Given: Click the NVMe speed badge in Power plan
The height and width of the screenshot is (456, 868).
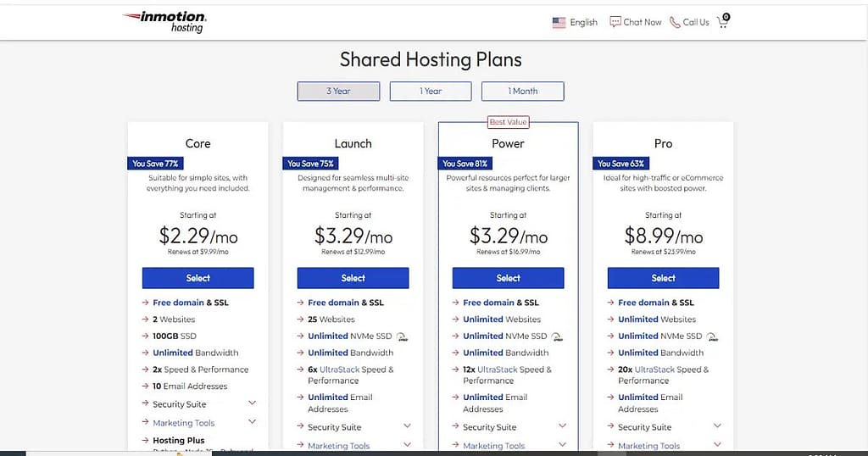Looking at the screenshot, I should [557, 336].
